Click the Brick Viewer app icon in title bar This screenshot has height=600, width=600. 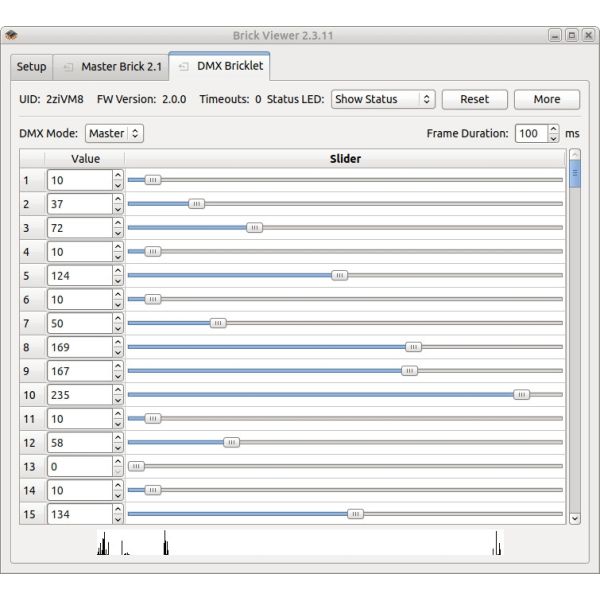[11, 35]
